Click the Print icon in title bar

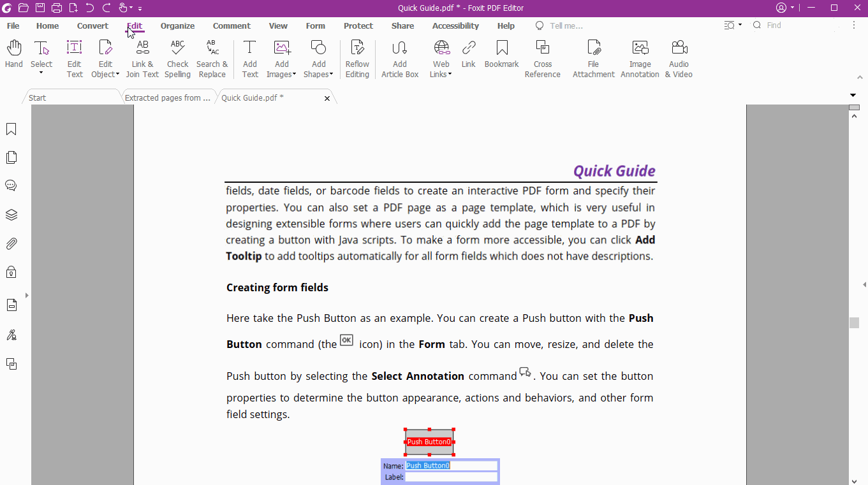click(57, 8)
